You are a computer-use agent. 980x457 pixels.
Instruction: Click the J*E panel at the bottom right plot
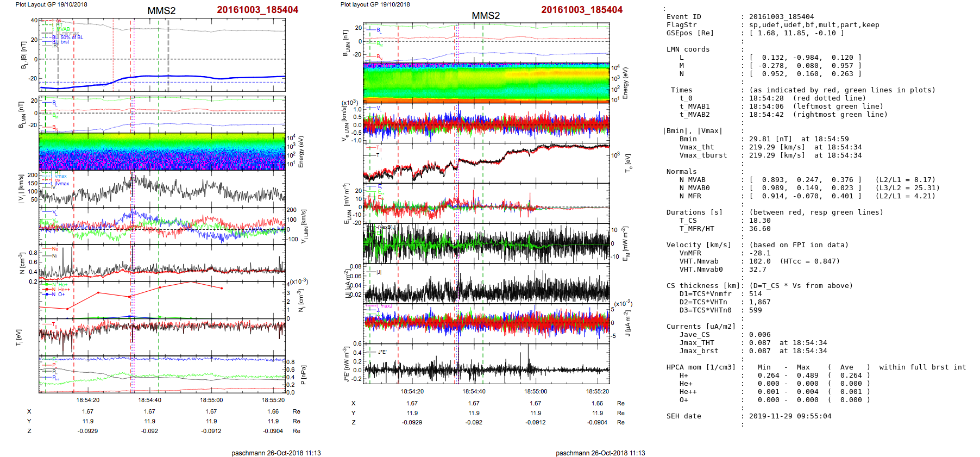(x=486, y=364)
